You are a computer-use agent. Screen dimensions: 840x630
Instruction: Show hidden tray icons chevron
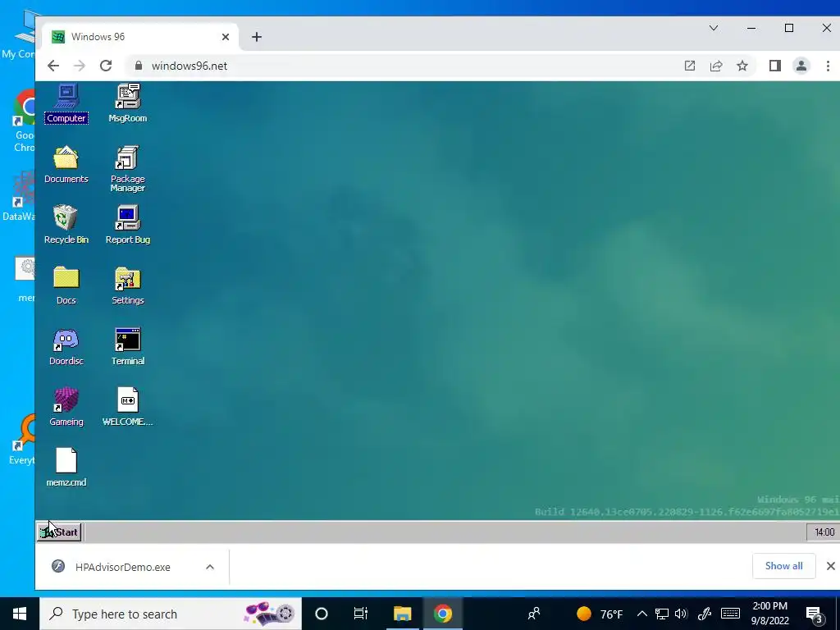click(x=641, y=614)
